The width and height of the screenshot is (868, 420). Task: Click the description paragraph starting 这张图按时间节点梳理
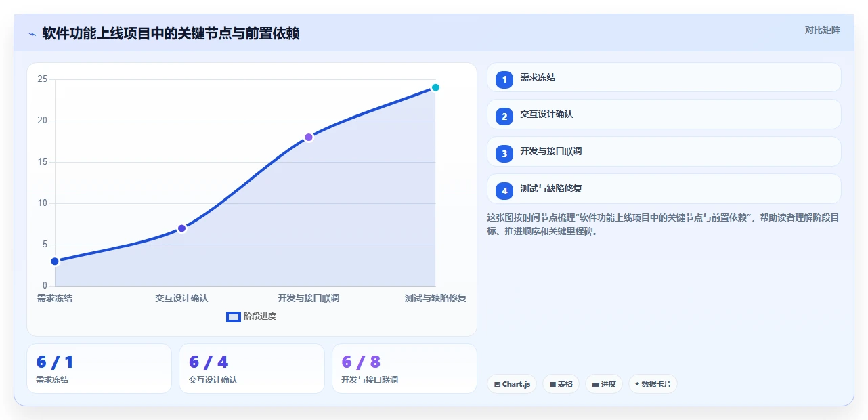pos(664,224)
